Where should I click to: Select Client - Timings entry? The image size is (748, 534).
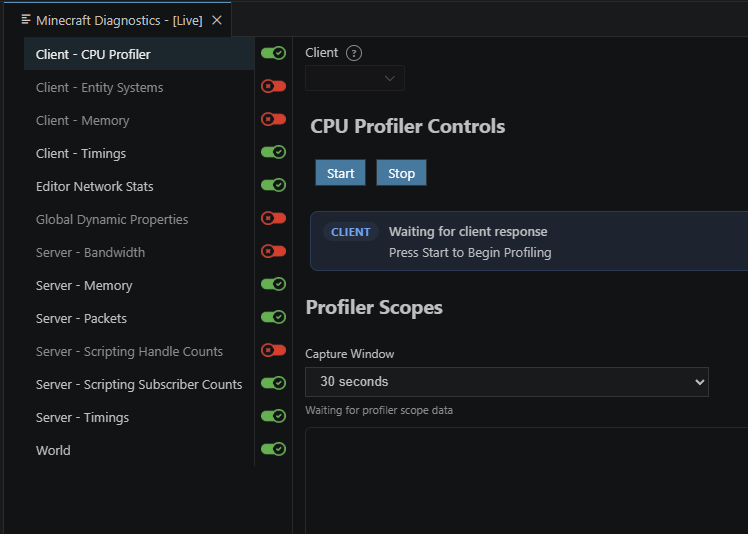(x=139, y=153)
